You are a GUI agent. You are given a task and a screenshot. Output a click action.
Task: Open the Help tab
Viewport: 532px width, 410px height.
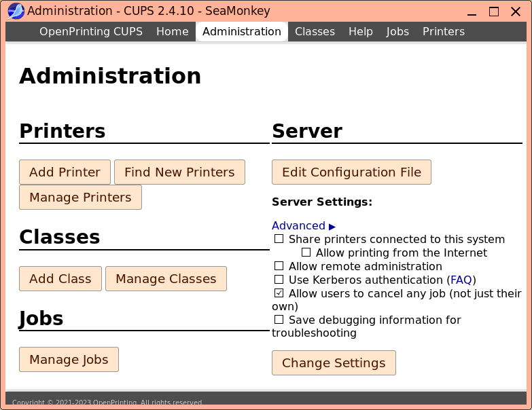point(360,31)
